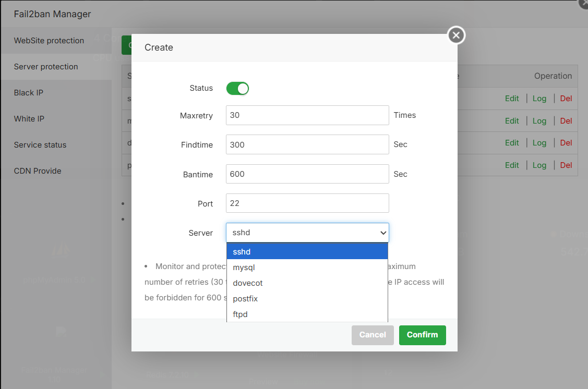
Task: Focus the Findtime input box
Action: 307,144
